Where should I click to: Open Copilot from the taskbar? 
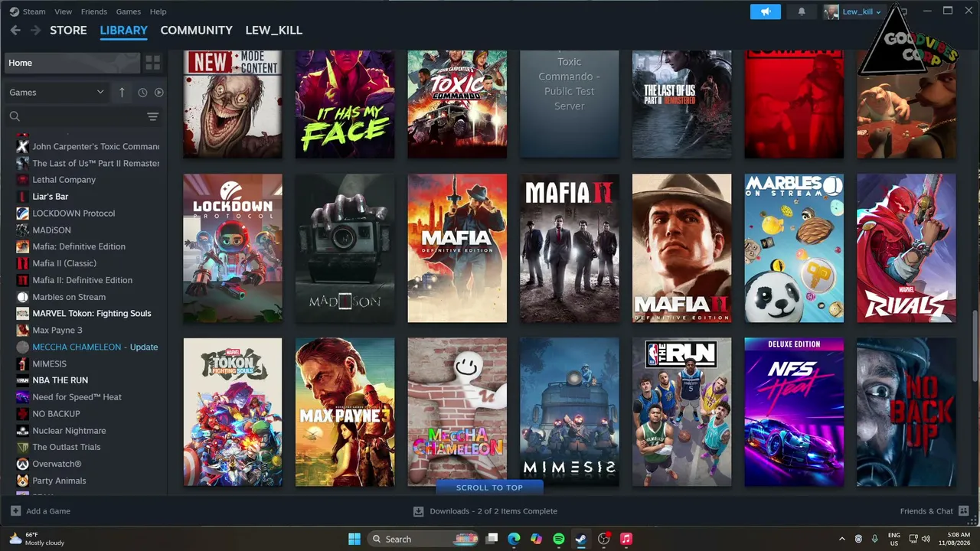537,539
